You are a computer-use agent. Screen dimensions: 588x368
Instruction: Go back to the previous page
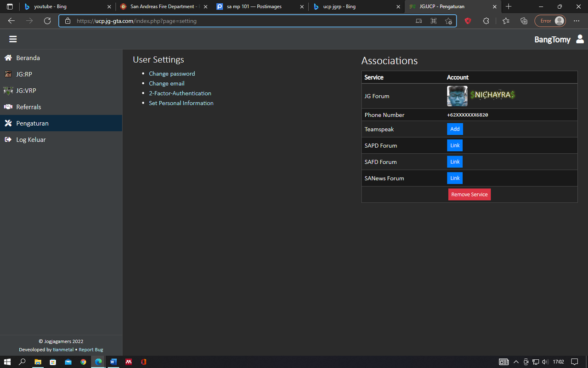tap(11, 21)
